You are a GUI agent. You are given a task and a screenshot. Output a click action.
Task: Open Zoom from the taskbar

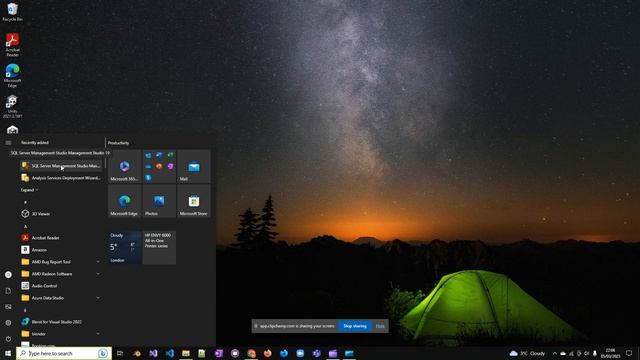click(300, 353)
